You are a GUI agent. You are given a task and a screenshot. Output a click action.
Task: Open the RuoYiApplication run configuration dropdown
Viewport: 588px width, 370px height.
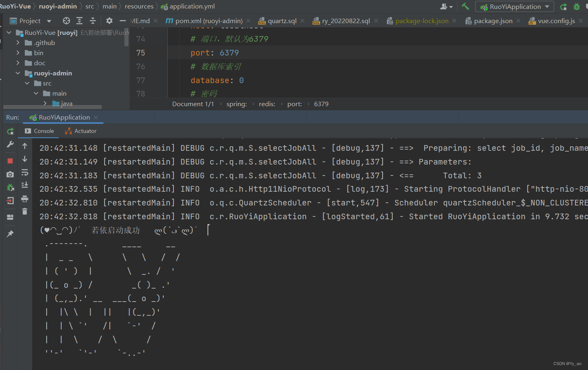[515, 7]
